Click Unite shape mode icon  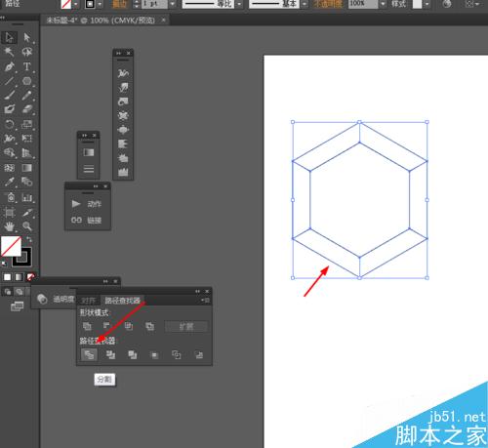87,326
